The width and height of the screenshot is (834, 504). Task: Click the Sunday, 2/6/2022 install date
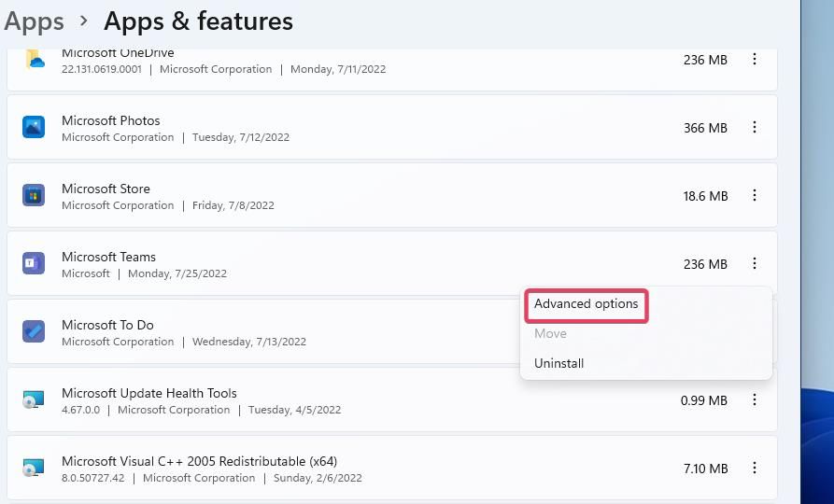click(318, 478)
